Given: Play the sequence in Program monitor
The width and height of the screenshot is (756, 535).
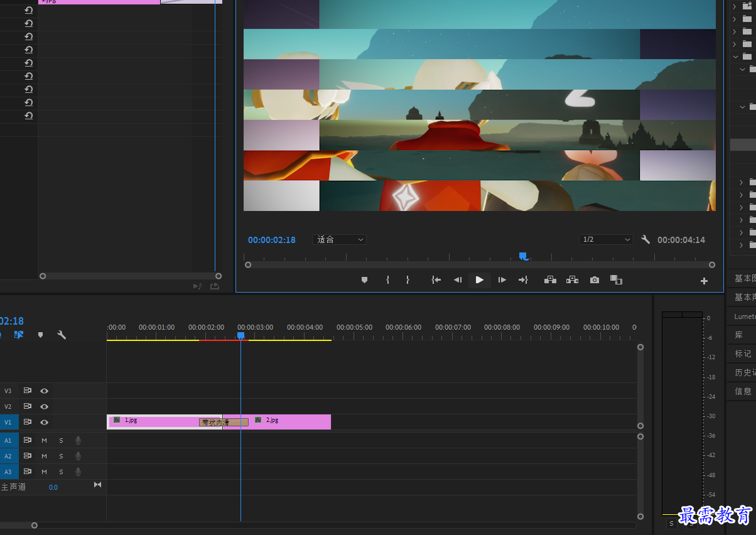Looking at the screenshot, I should point(479,280).
